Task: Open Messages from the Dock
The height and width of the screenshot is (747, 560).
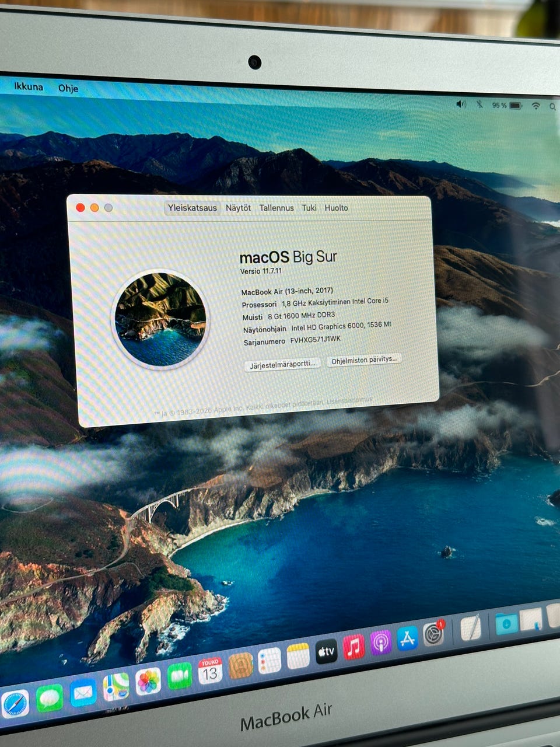Action: 50,698
